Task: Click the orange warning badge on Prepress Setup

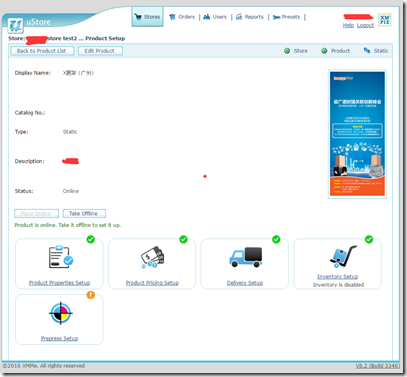Action: coord(91,295)
